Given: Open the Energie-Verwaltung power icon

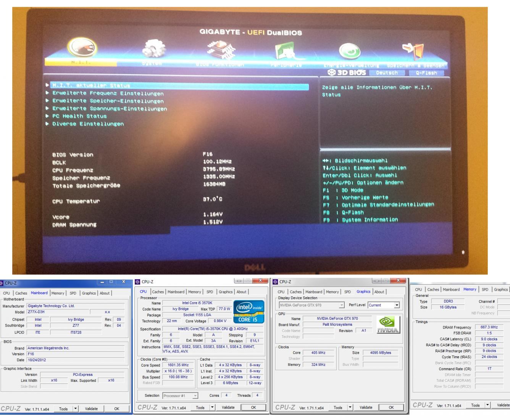Looking at the screenshot, I should point(349,51).
